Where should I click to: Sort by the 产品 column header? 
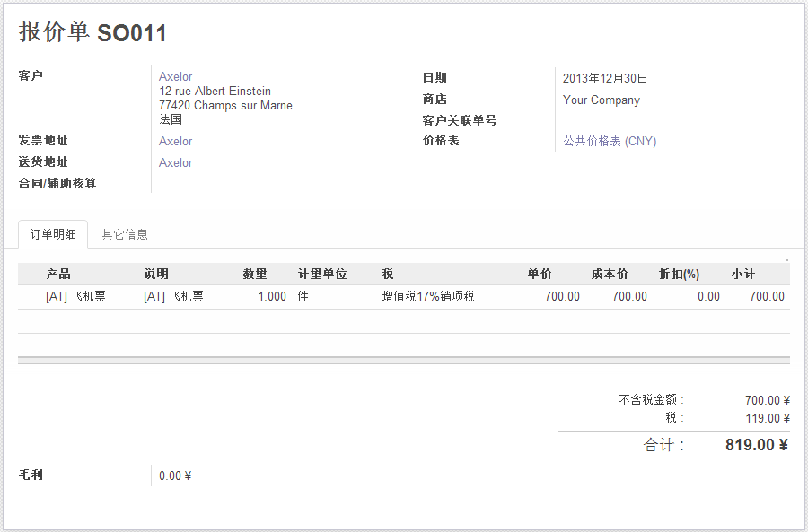[58, 275]
